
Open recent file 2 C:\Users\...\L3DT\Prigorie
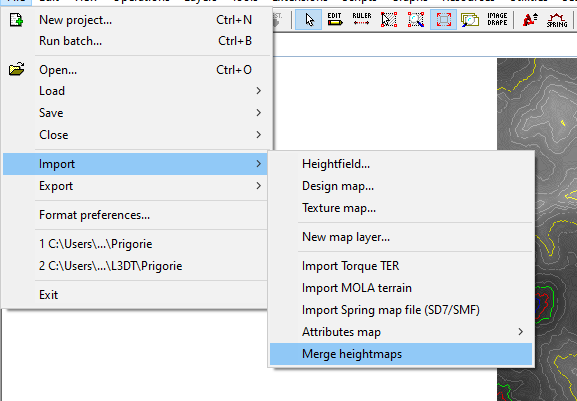click(x=135, y=266)
